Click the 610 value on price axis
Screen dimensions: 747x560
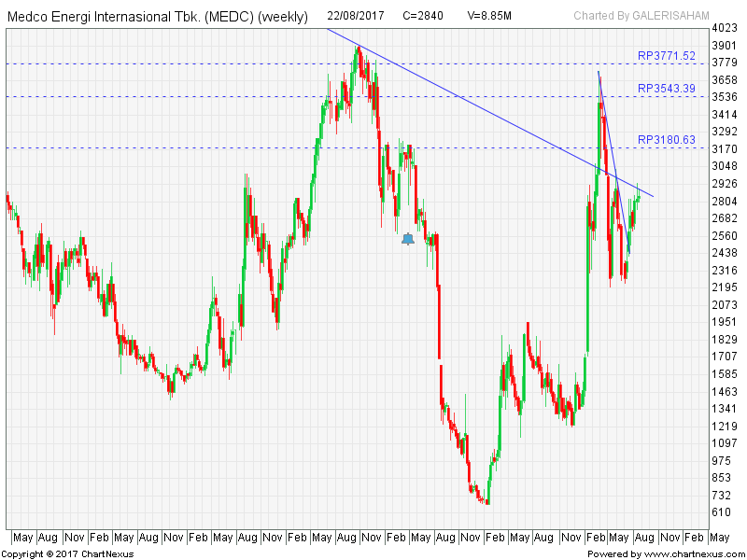click(721, 512)
